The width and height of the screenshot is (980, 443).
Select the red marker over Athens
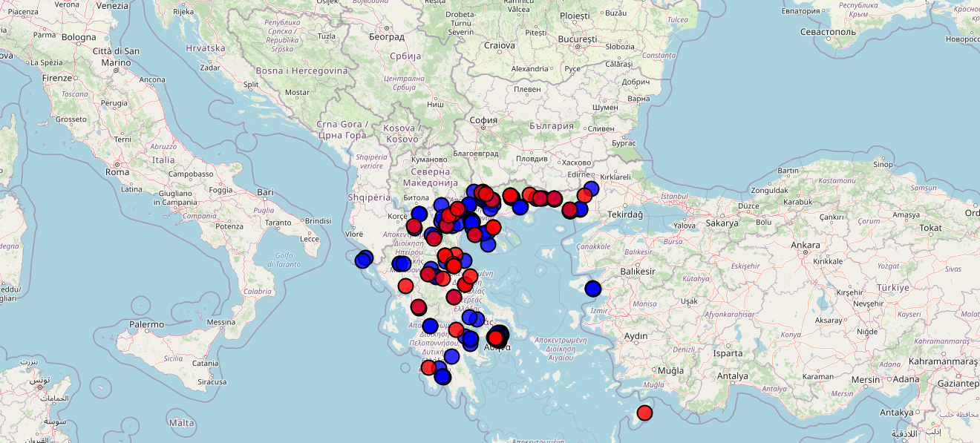pyautogui.click(x=495, y=338)
